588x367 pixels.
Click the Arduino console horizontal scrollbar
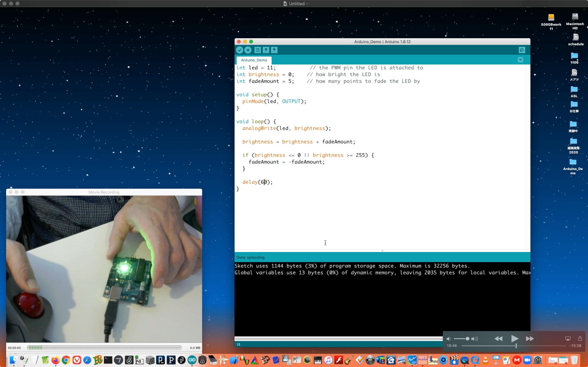coord(339,338)
